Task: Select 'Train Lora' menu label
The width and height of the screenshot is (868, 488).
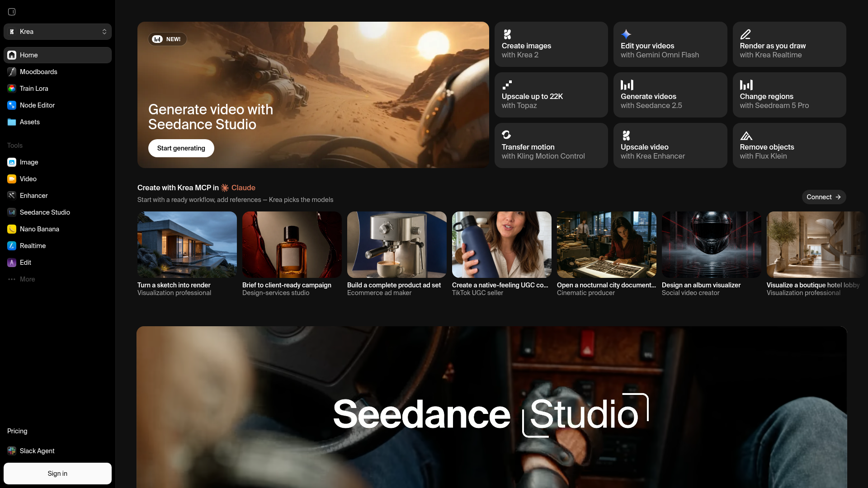Action: tap(34, 89)
